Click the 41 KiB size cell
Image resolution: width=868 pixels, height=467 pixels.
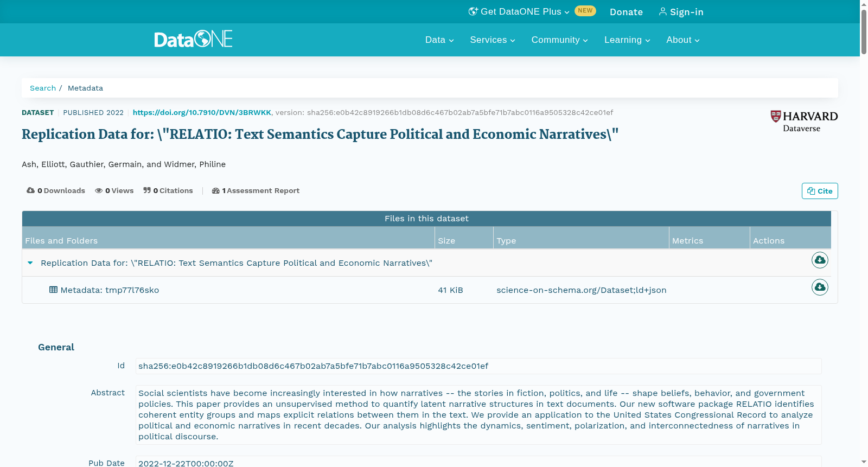click(x=450, y=290)
